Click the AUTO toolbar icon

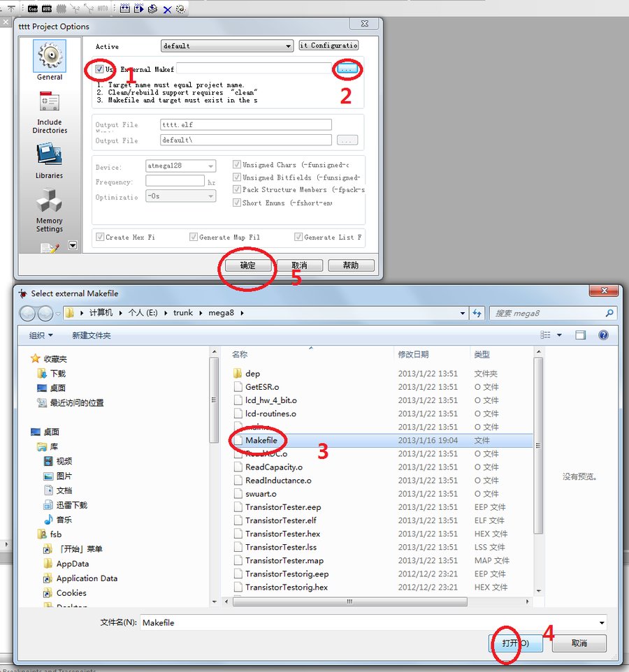[103, 8]
